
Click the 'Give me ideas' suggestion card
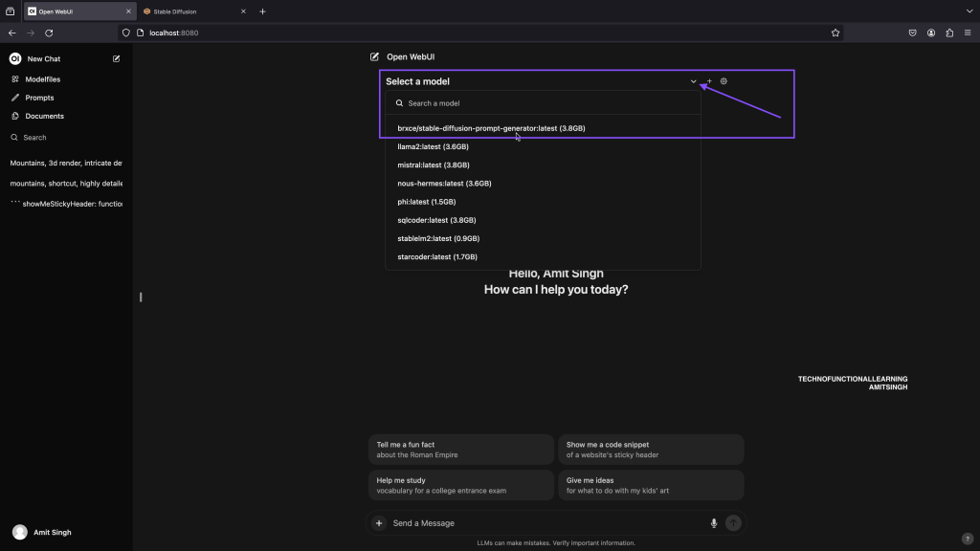[651, 485]
